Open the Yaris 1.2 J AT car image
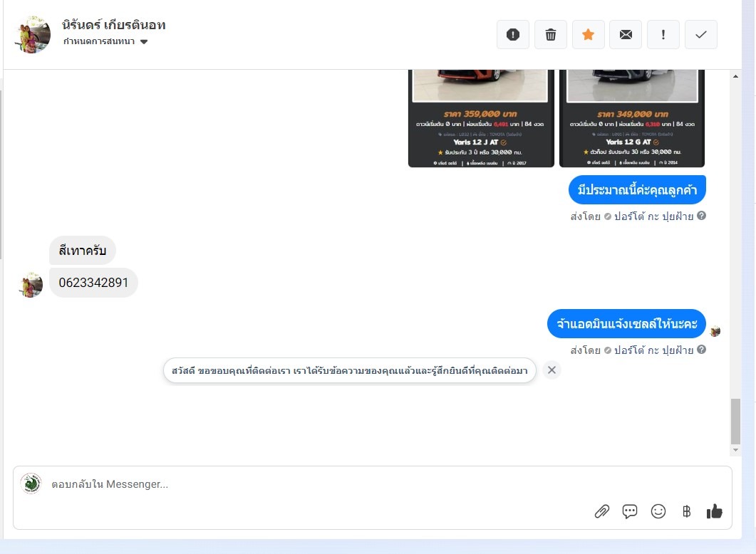756x554 pixels. click(481, 118)
